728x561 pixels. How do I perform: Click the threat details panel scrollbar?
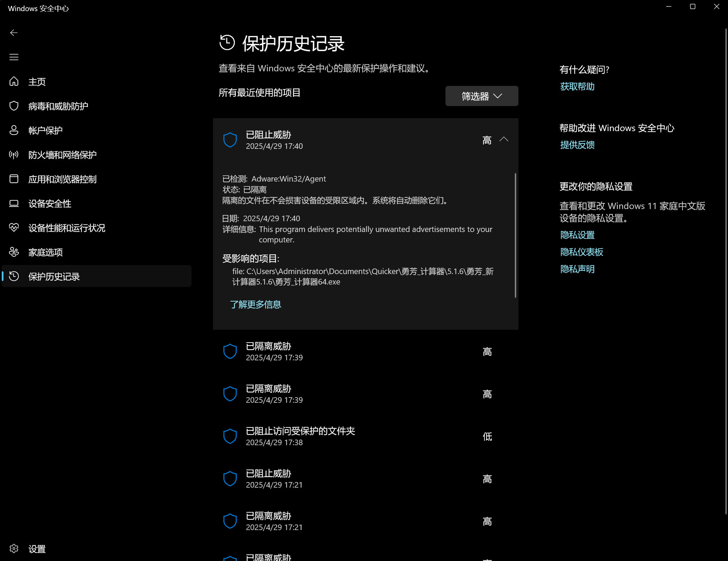point(515,235)
